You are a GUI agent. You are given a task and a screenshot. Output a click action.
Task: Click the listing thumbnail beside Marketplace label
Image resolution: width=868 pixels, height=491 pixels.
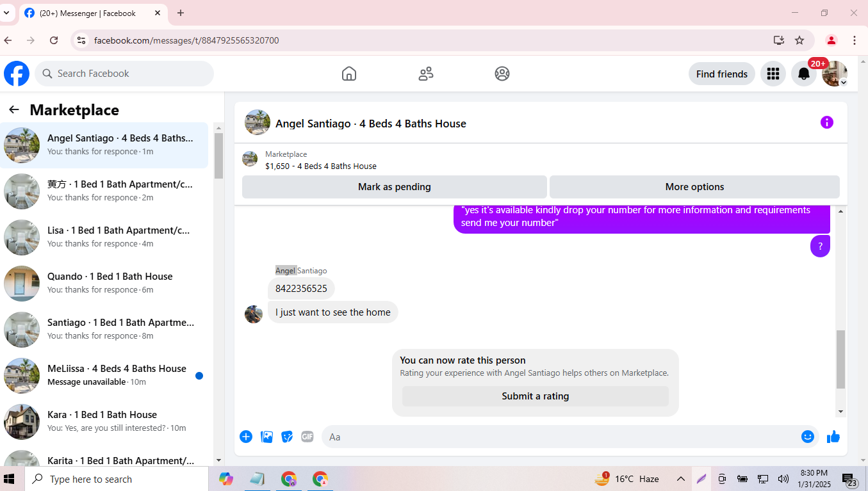click(x=250, y=159)
